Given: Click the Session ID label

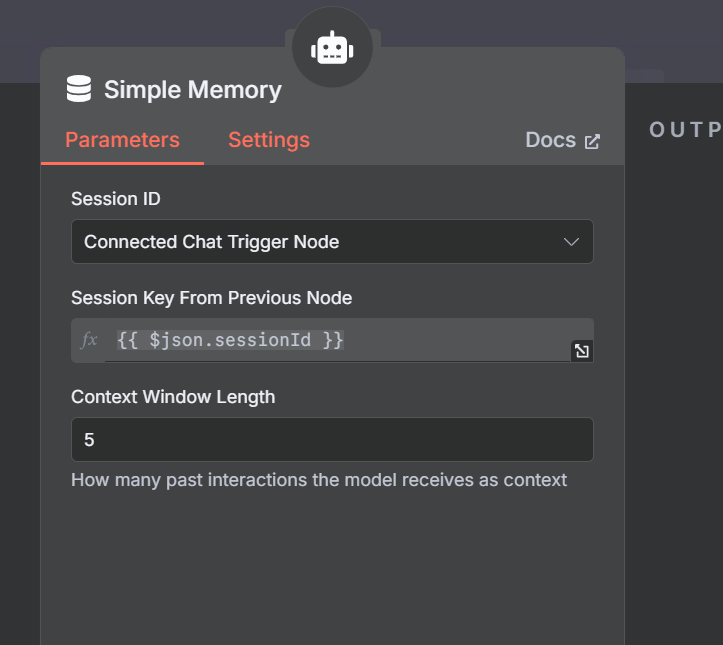Looking at the screenshot, I should 116,199.
